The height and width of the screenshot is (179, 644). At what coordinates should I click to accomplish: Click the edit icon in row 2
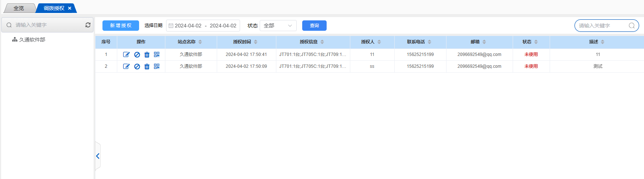pos(126,66)
